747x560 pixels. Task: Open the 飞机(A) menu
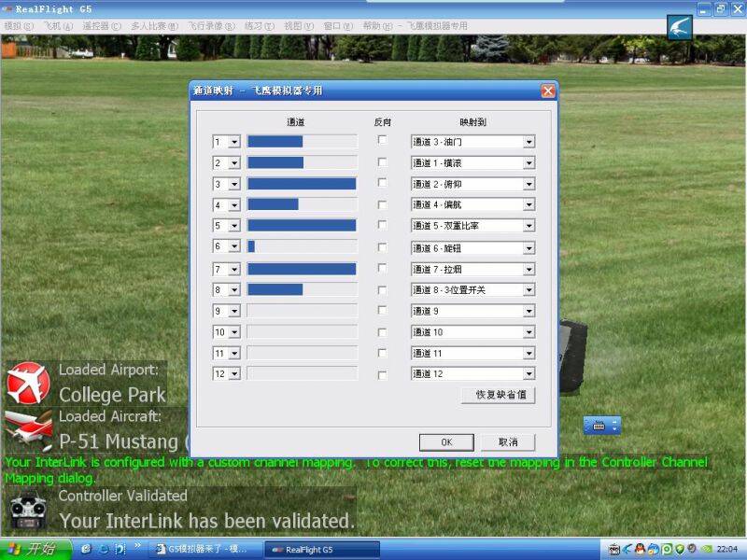tap(58, 26)
